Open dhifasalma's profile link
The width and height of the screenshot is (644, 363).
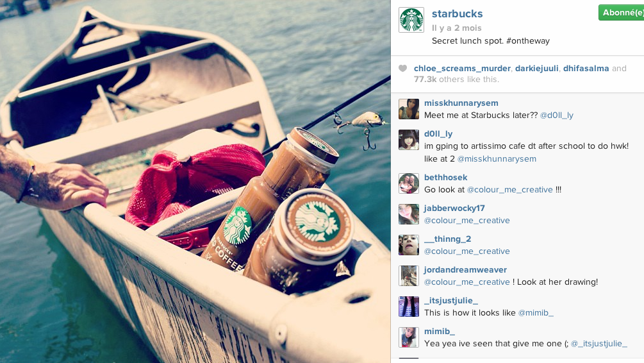point(586,69)
